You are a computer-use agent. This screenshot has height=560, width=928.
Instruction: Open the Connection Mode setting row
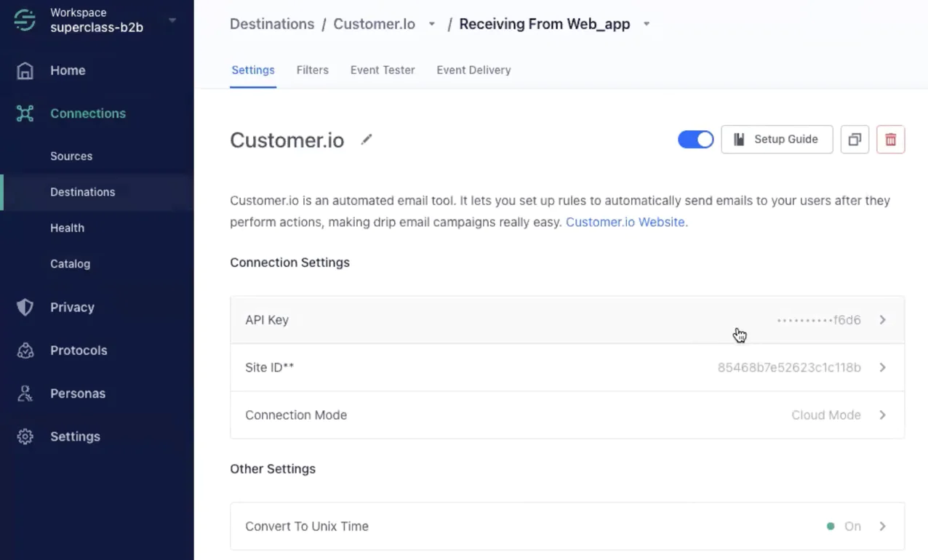click(x=567, y=415)
